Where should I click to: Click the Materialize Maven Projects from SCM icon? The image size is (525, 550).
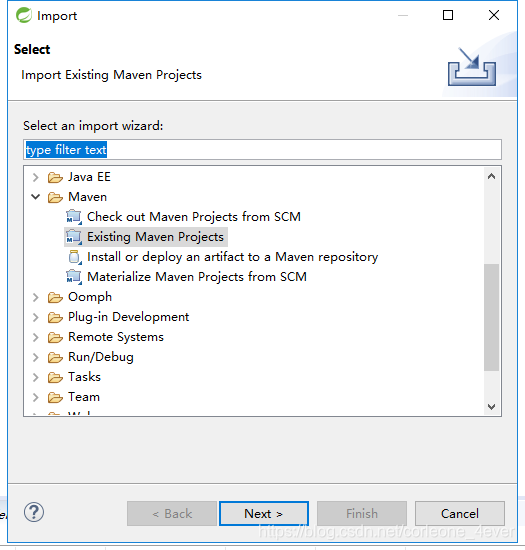[74, 277]
